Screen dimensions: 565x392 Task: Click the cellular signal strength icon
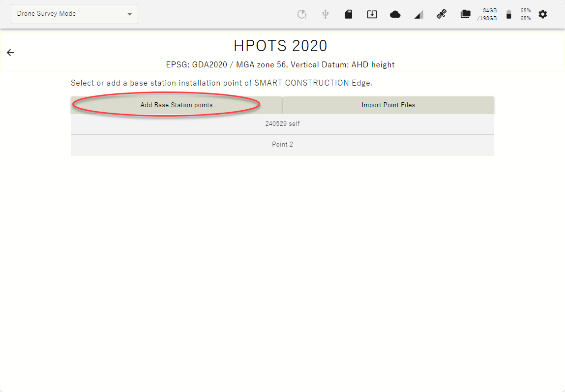(418, 14)
